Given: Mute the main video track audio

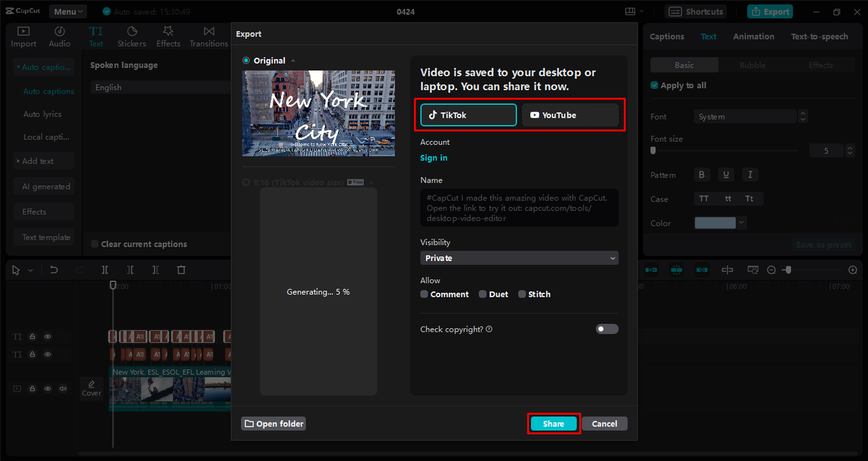Looking at the screenshot, I should [63, 388].
